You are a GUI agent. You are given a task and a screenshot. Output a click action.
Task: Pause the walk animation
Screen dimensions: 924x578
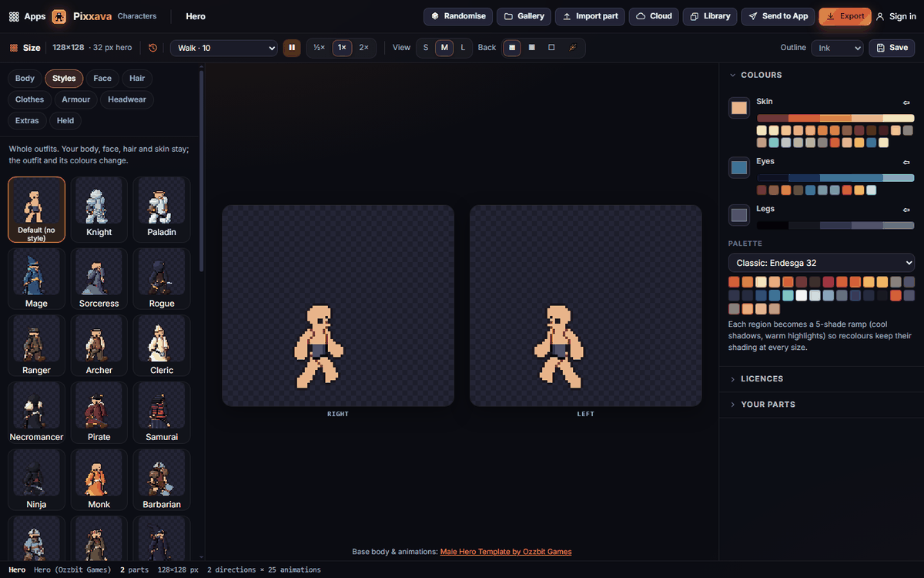[x=292, y=48]
